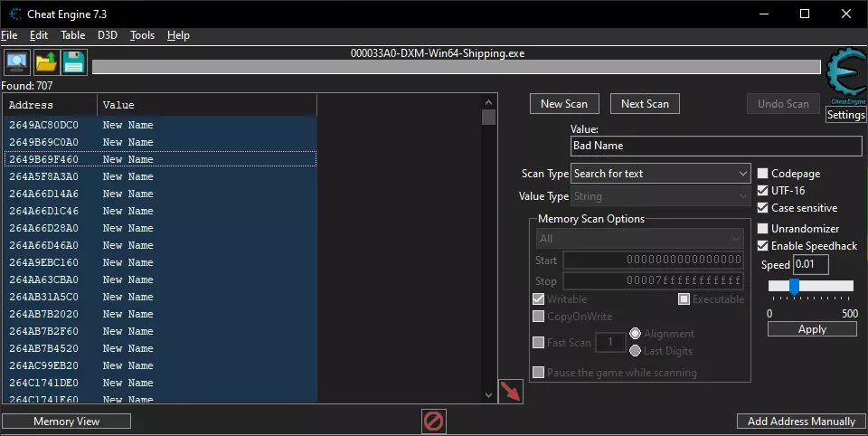Save table with floppy disk icon
The height and width of the screenshot is (436, 868).
point(73,62)
